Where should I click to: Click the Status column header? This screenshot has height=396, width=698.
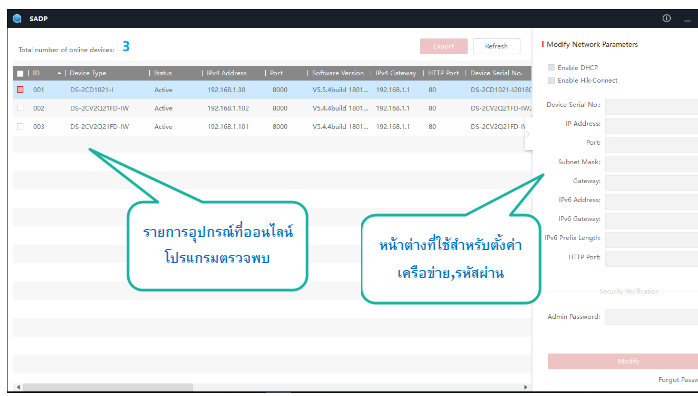point(163,73)
